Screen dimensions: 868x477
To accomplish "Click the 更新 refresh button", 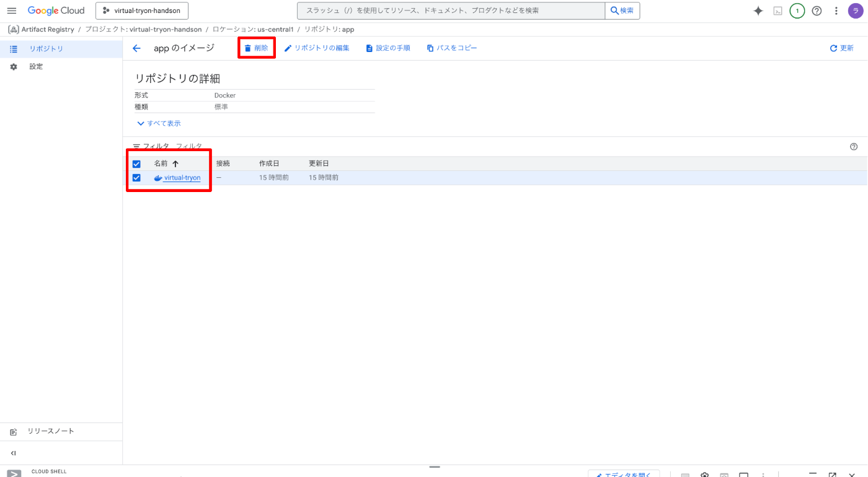I will tap(842, 48).
